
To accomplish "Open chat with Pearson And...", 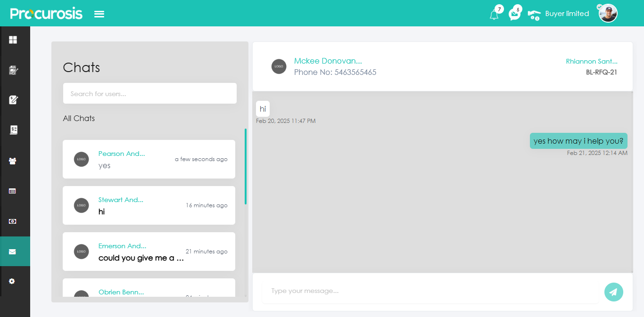I will [x=149, y=159].
